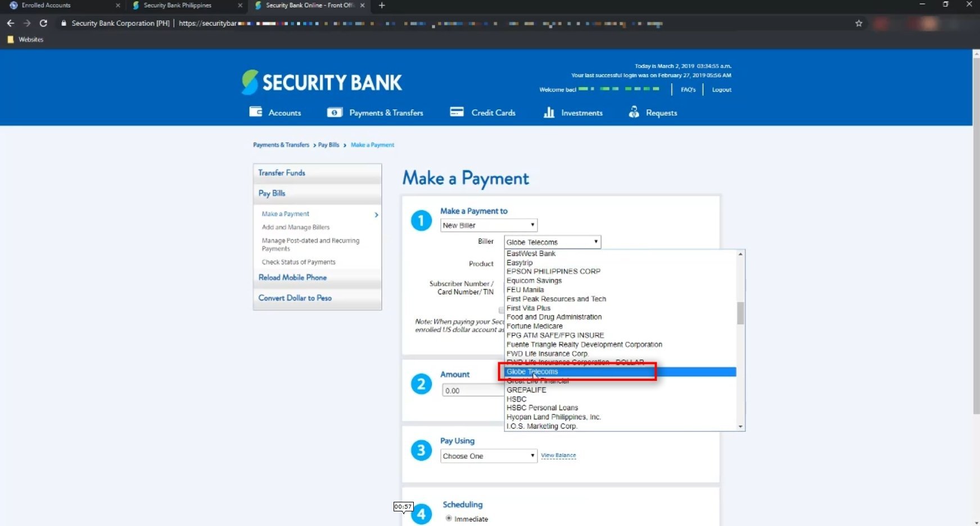Image resolution: width=980 pixels, height=526 pixels.
Task: Open Payments & Transfers menu
Action: (386, 113)
